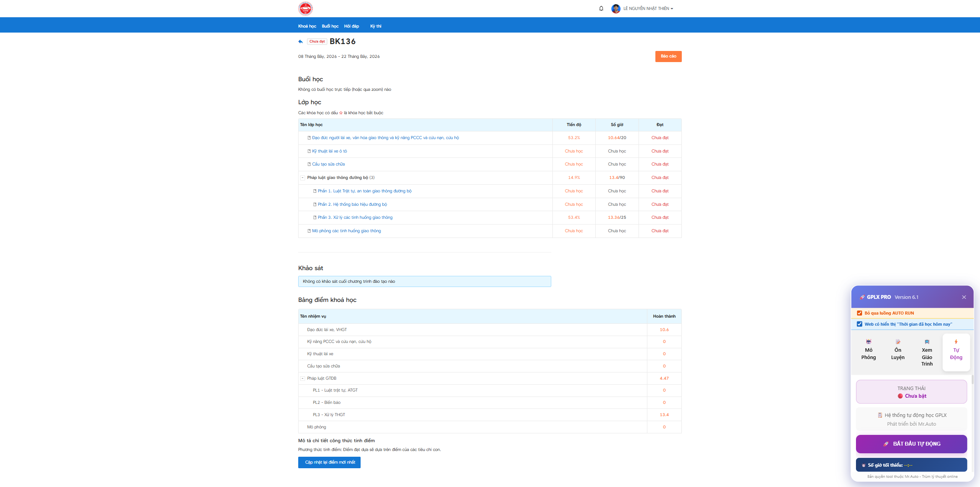980x487 pixels.
Task: Click the Kỹ năng PCCC và cứu nạn row
Action: click(x=490, y=341)
